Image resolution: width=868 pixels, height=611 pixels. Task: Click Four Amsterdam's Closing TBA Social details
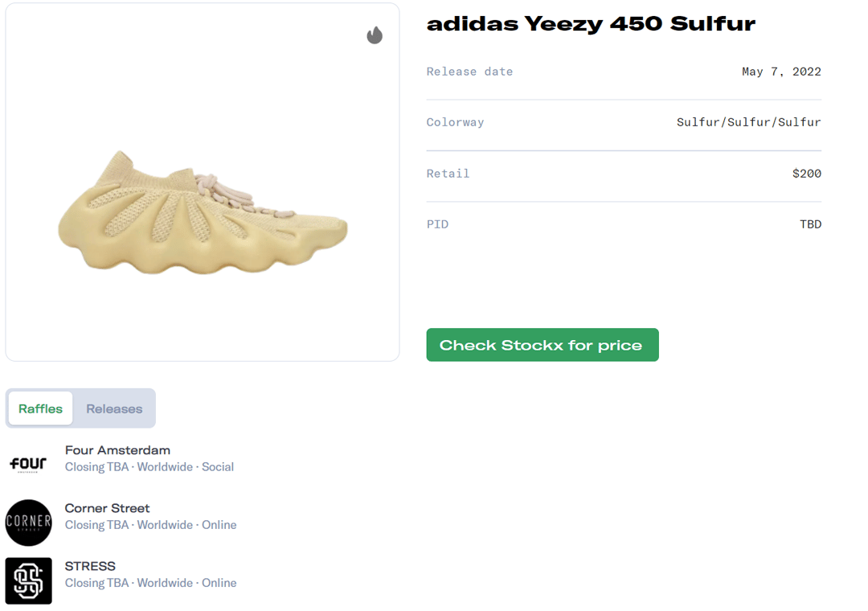pos(149,467)
